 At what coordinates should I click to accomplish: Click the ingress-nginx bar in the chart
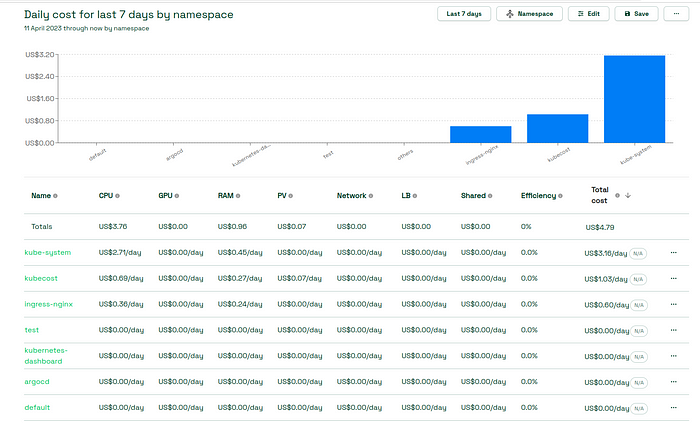481,134
